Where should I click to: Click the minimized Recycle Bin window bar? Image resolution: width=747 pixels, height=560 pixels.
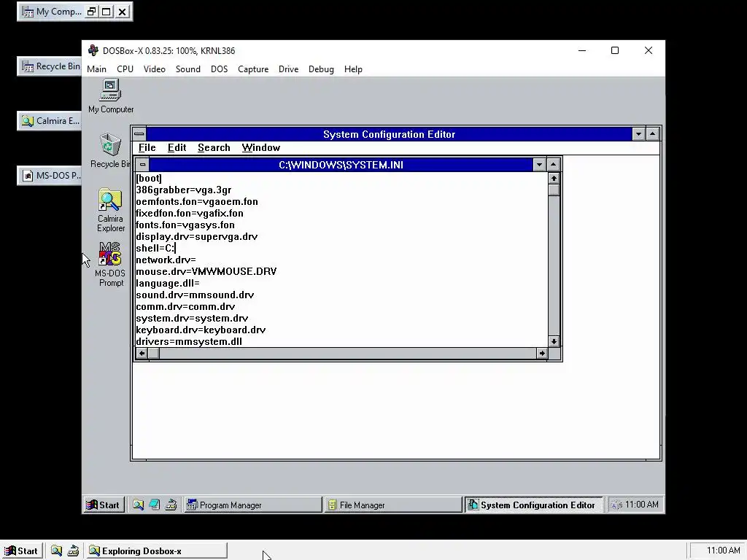50,66
